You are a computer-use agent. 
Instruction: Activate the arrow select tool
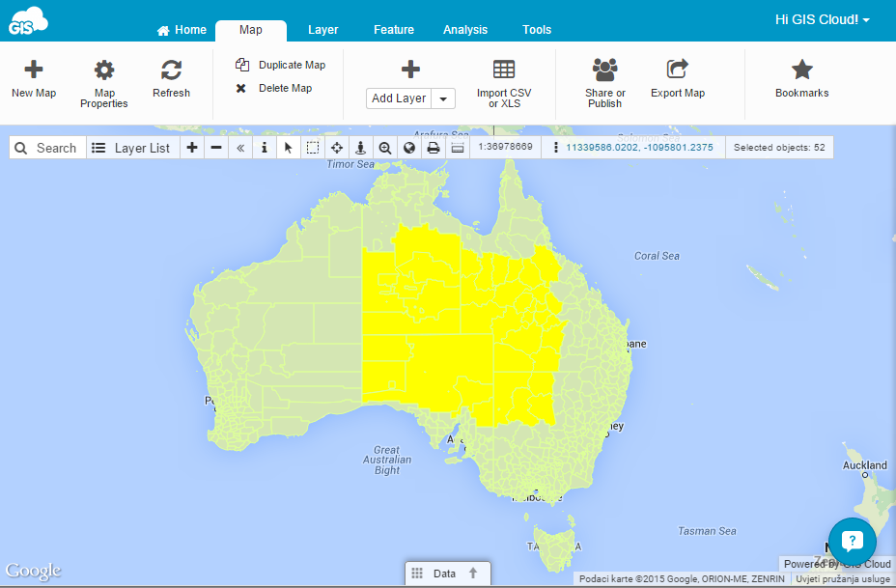tap(288, 148)
